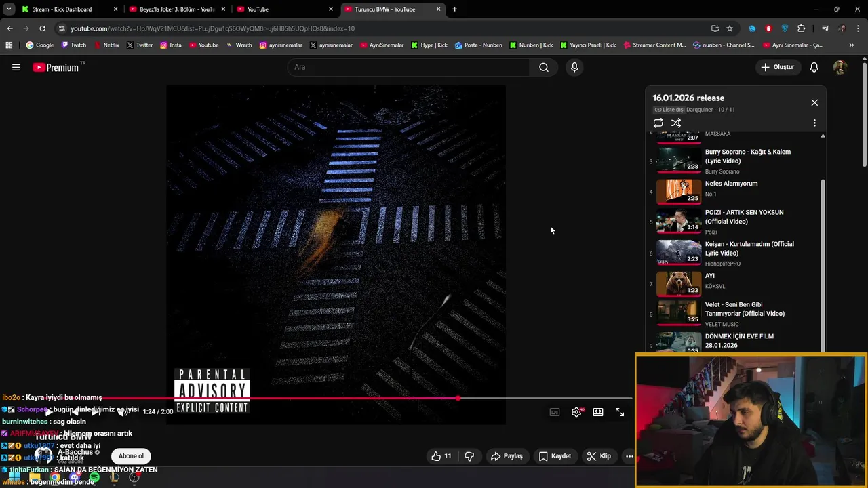Open the player settings gear
Viewport: 868px width, 488px height.
point(576,412)
